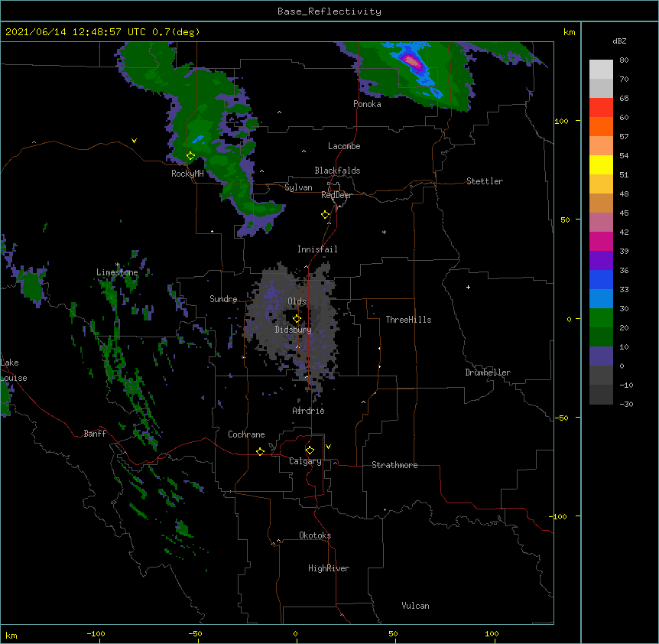Click the ThreeHills label
Viewport: 659px width, 644px height.
click(408, 320)
